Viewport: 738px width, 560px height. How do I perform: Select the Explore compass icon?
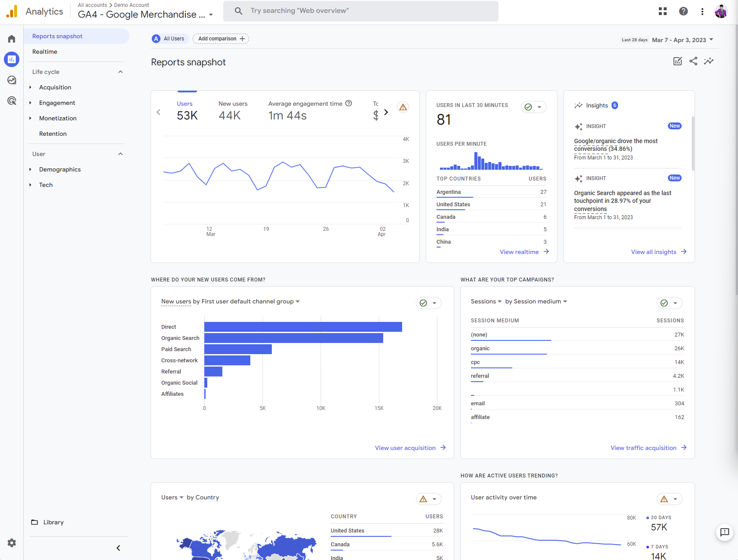pyautogui.click(x=11, y=80)
